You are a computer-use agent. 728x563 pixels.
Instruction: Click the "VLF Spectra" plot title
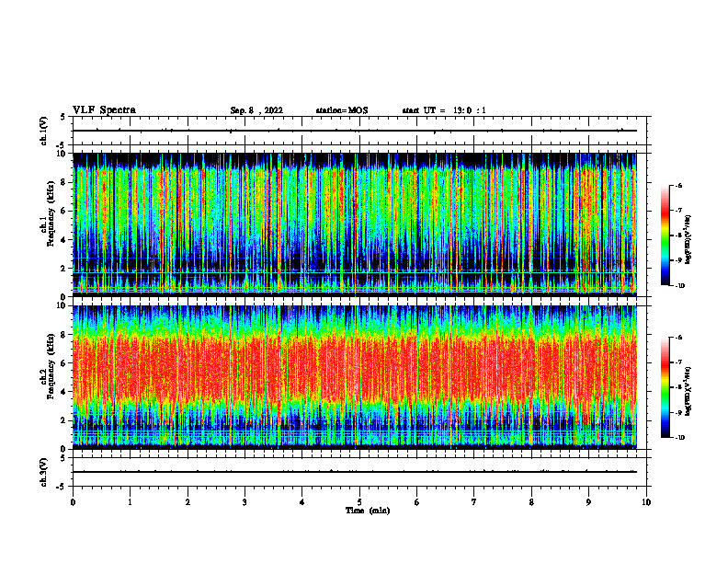[104, 110]
